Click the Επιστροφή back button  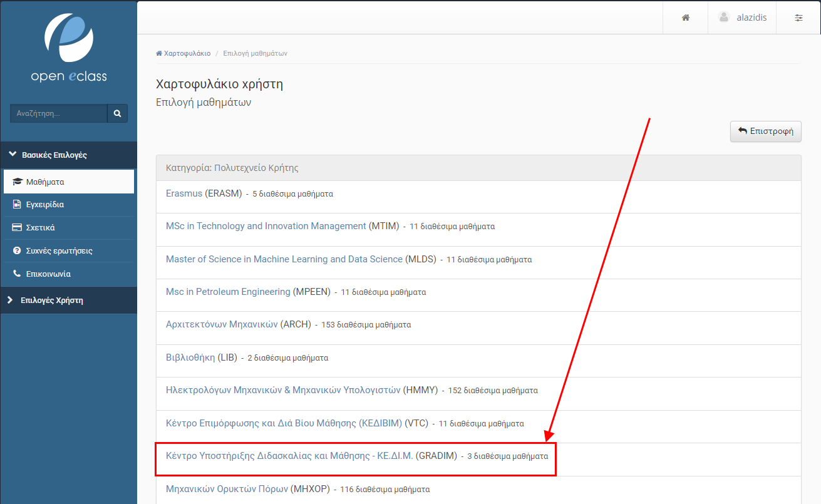coord(766,131)
